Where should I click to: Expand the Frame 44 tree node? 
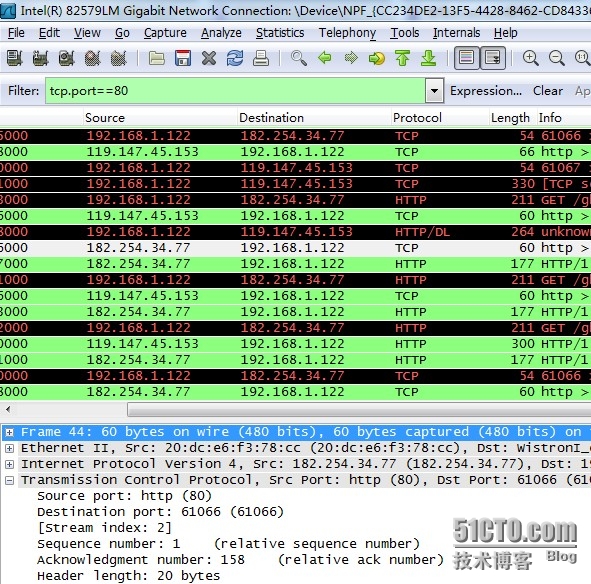pyautogui.click(x=9, y=432)
